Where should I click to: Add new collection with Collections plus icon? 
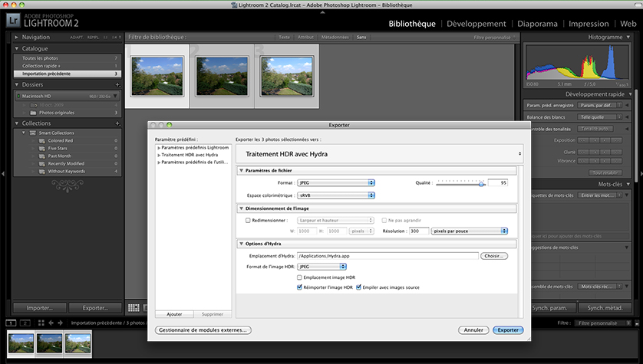point(117,123)
